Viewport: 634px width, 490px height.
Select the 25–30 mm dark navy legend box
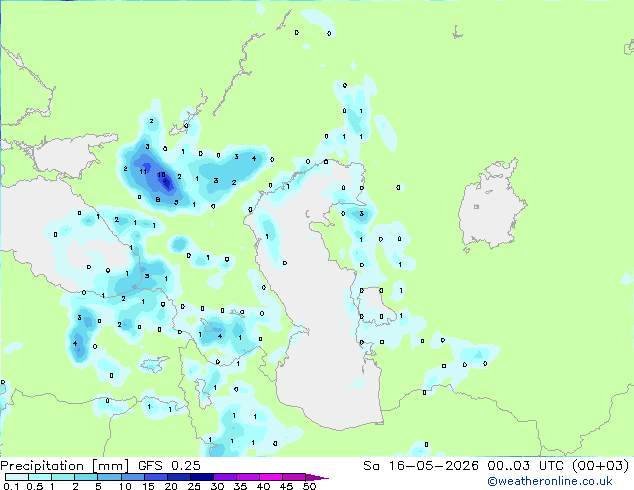coord(201,477)
